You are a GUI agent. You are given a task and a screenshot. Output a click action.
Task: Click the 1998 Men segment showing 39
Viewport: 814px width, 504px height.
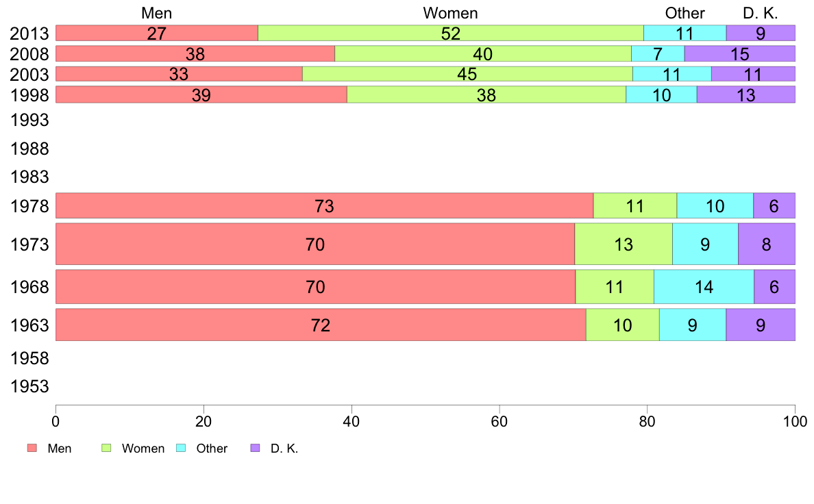(x=201, y=94)
